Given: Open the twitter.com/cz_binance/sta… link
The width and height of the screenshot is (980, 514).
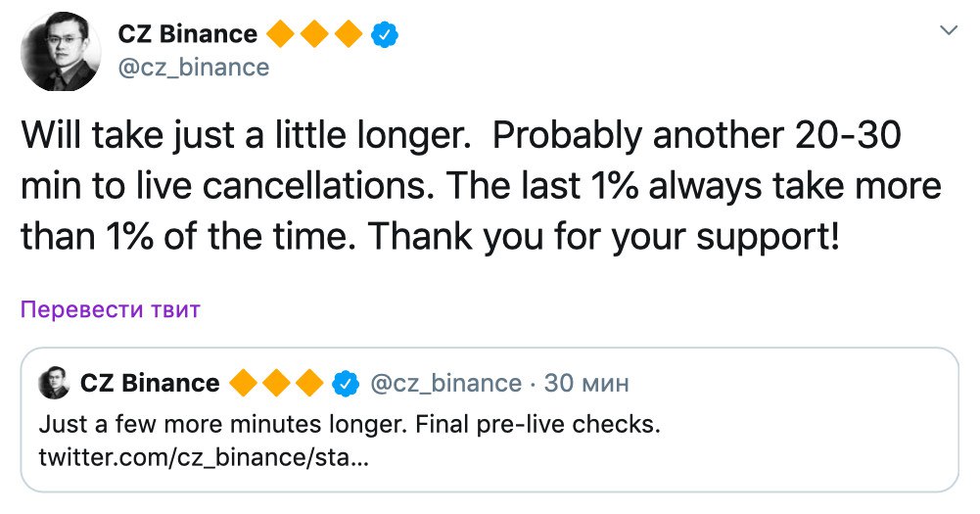Looking at the screenshot, I should (204, 456).
